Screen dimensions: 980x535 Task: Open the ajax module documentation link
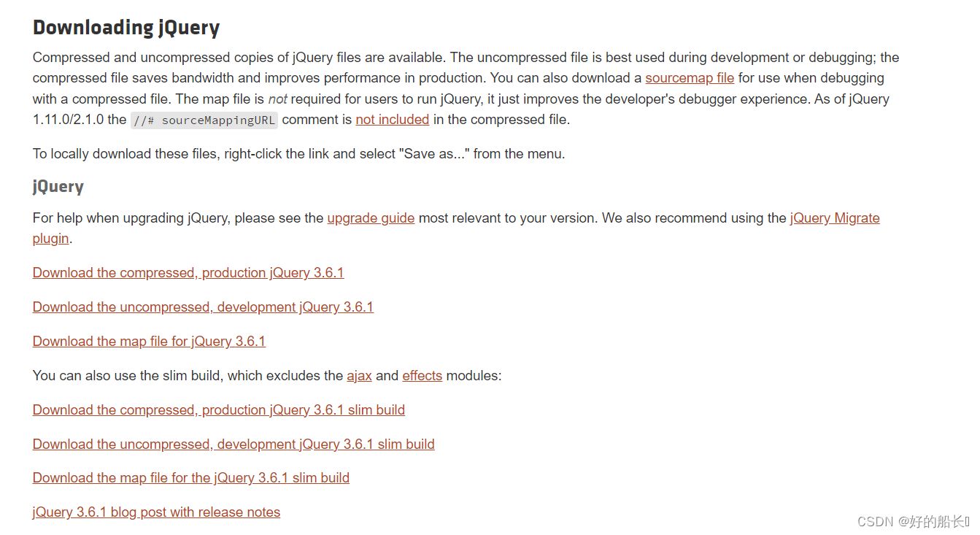359,375
